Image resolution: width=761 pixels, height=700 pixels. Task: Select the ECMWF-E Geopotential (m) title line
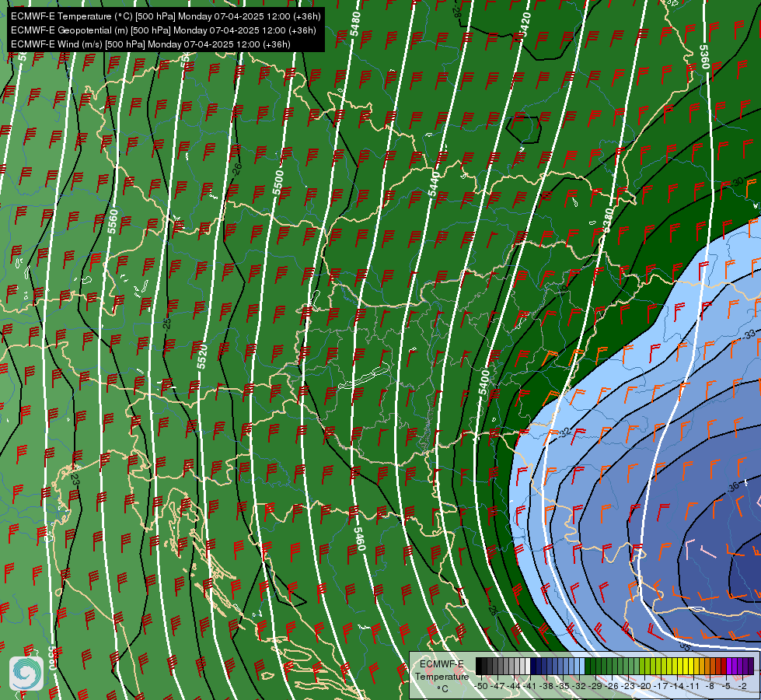point(163,30)
